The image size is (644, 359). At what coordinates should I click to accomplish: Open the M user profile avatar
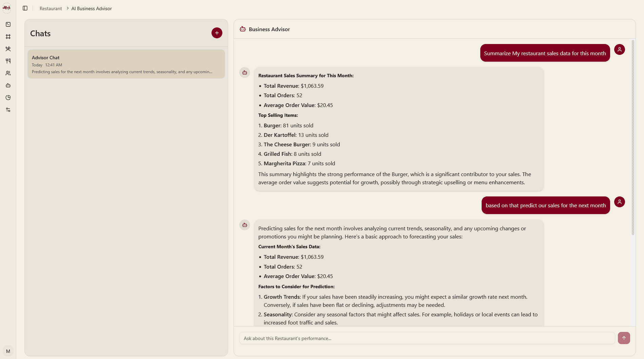(x=8, y=351)
